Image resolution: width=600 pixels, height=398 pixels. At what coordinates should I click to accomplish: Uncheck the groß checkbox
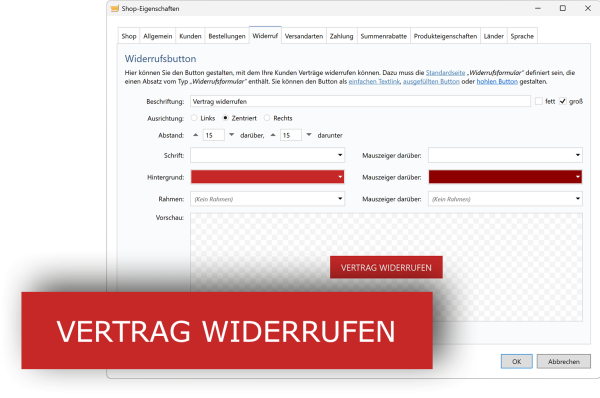pos(562,101)
